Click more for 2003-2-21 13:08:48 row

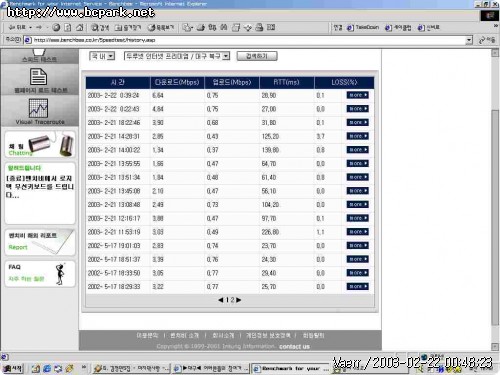pyautogui.click(x=357, y=204)
